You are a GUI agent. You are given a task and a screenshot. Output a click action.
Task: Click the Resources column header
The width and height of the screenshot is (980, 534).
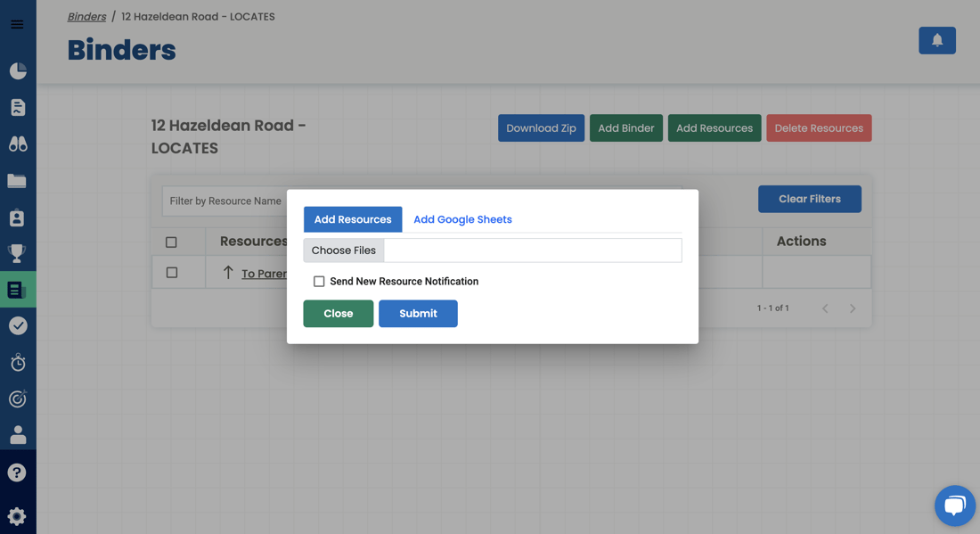(x=253, y=242)
